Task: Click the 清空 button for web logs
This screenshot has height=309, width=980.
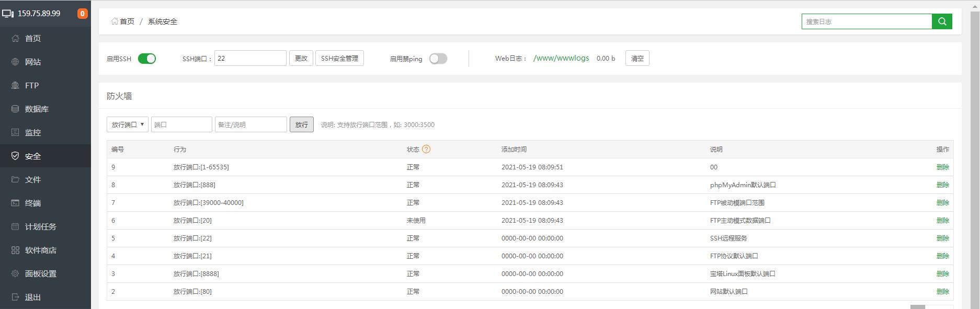Action: coord(637,58)
